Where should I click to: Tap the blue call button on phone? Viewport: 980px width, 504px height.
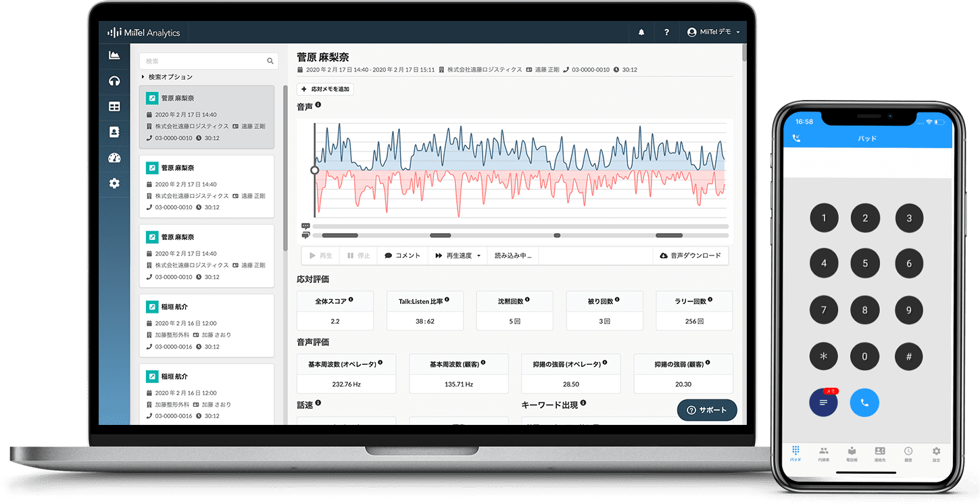pos(864,403)
